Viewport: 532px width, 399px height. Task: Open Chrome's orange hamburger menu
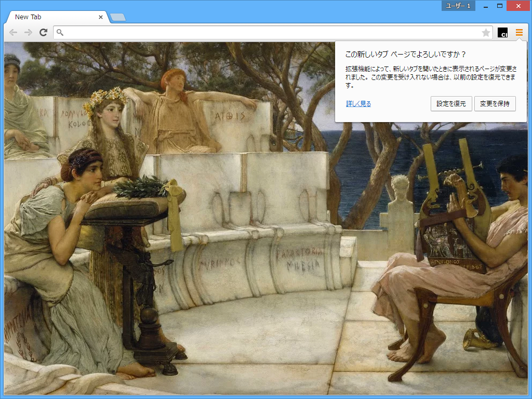(x=519, y=32)
